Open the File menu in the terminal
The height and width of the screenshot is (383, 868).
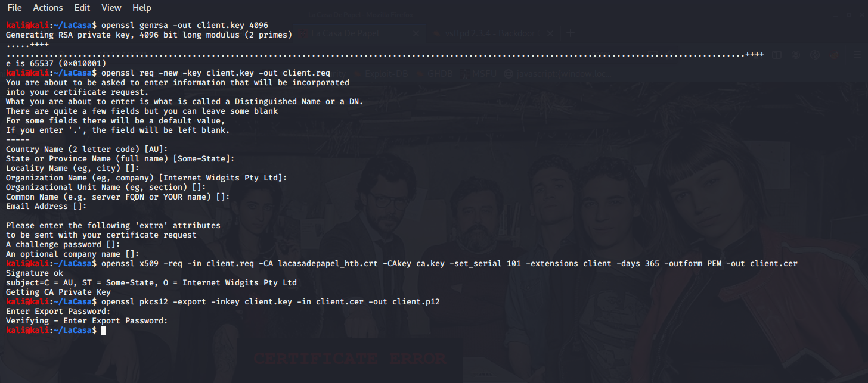[x=14, y=8]
